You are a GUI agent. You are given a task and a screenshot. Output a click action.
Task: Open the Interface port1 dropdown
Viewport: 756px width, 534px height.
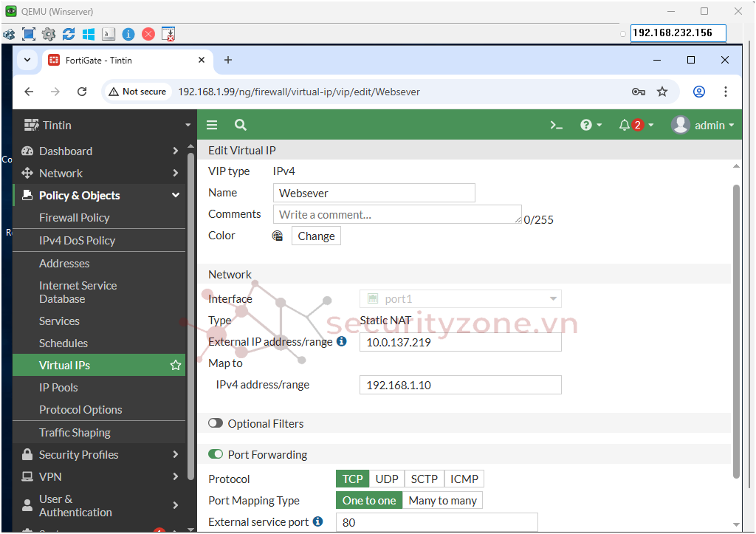click(460, 299)
